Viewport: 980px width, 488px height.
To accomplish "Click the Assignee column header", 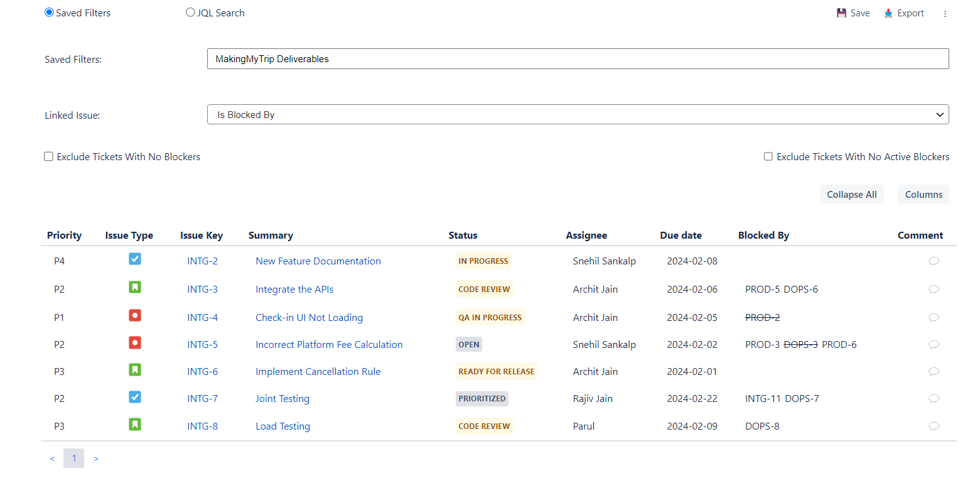I will [586, 236].
